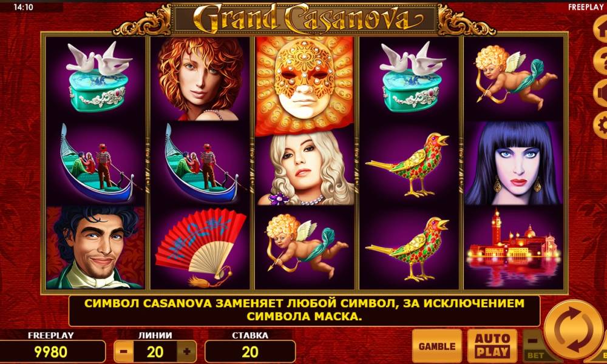Click the red-haired woman symbol
Screen dimensions: 607x364
(x=200, y=79)
